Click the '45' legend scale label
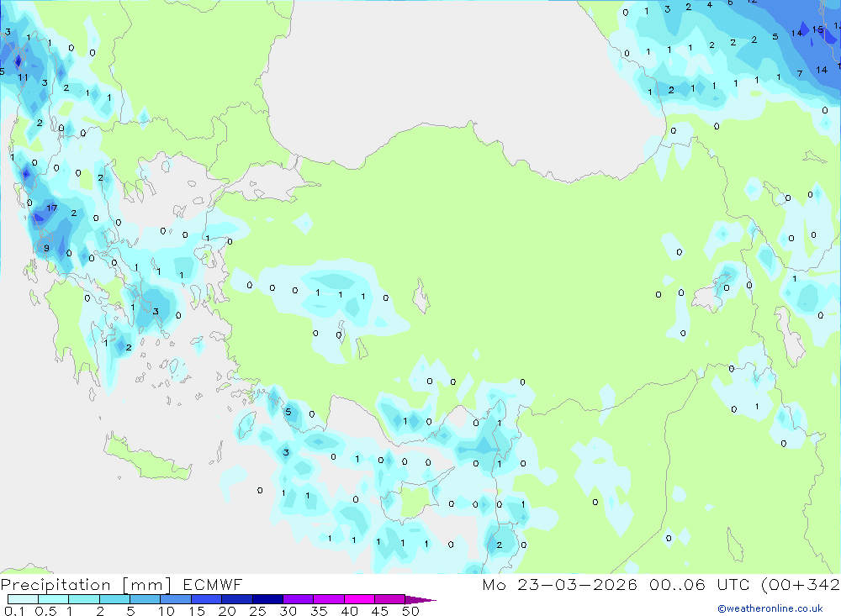 point(380,611)
